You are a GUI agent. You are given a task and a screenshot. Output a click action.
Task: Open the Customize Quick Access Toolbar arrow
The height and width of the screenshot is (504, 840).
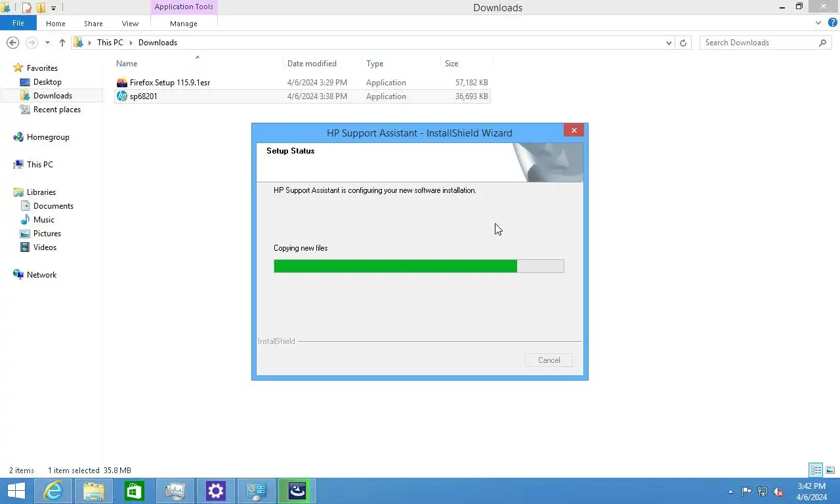point(54,9)
